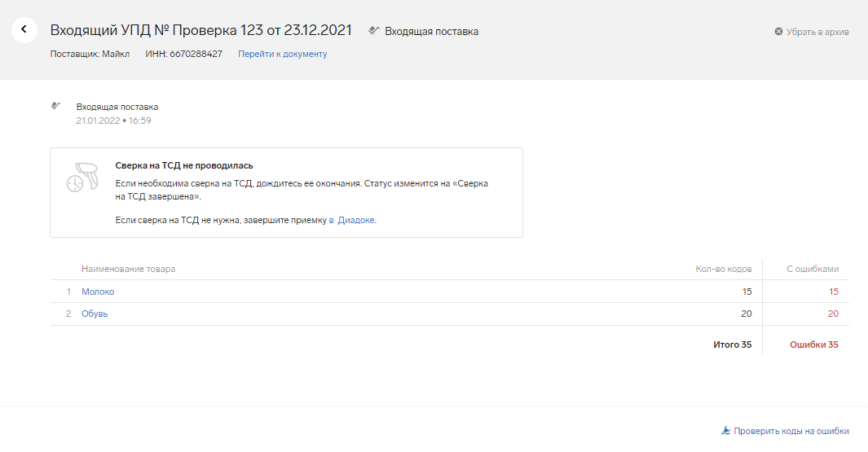Click the 'Ошибки 35' total
Screen dimensions: 868x452
click(813, 344)
